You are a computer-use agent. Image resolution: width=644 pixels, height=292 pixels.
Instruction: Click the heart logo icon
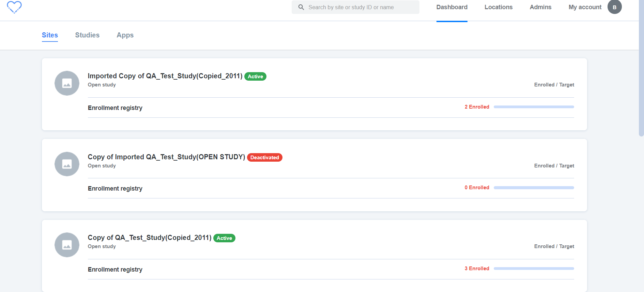[x=14, y=7]
